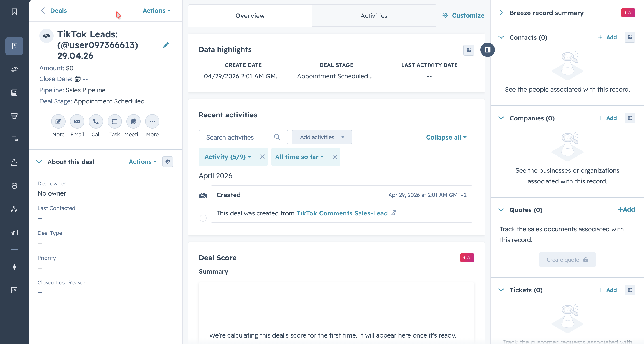The width and height of the screenshot is (644, 344).
Task: Open the CRM contacts sidebar icon
Action: click(x=14, y=46)
